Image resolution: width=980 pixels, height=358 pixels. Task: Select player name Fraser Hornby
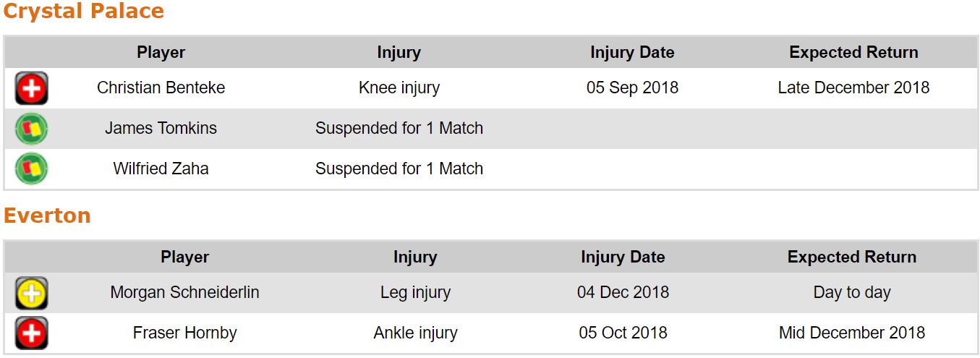(184, 333)
